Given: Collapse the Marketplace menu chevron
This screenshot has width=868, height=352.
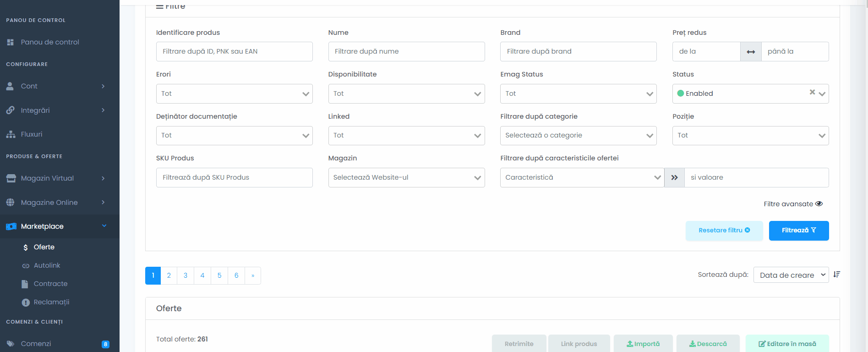Looking at the screenshot, I should pyautogui.click(x=104, y=226).
